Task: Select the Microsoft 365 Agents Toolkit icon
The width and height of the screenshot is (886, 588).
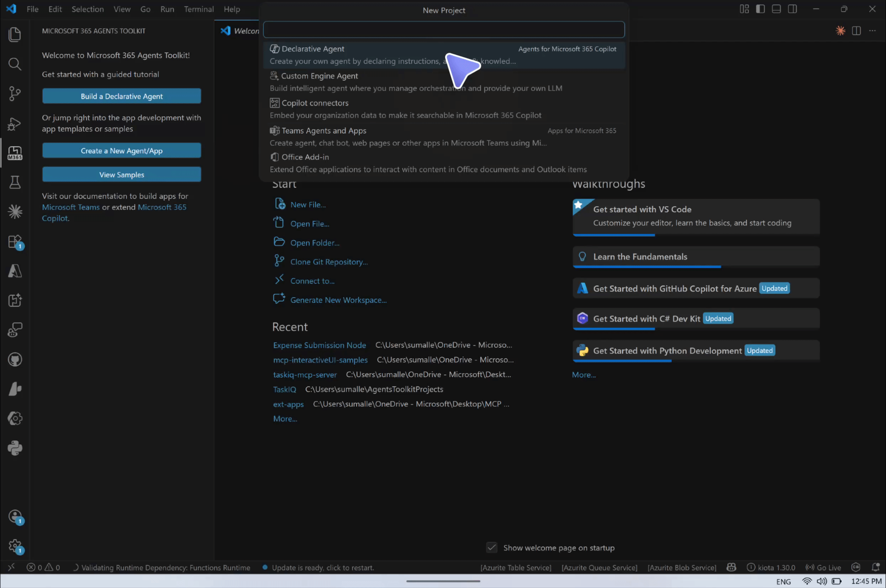Action: click(15, 153)
